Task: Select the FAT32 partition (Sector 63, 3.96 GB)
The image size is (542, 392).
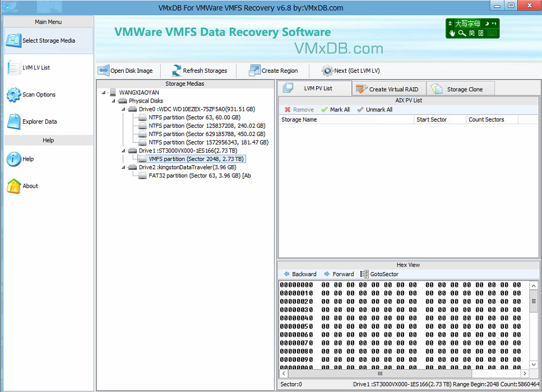Action: pyautogui.click(x=200, y=175)
